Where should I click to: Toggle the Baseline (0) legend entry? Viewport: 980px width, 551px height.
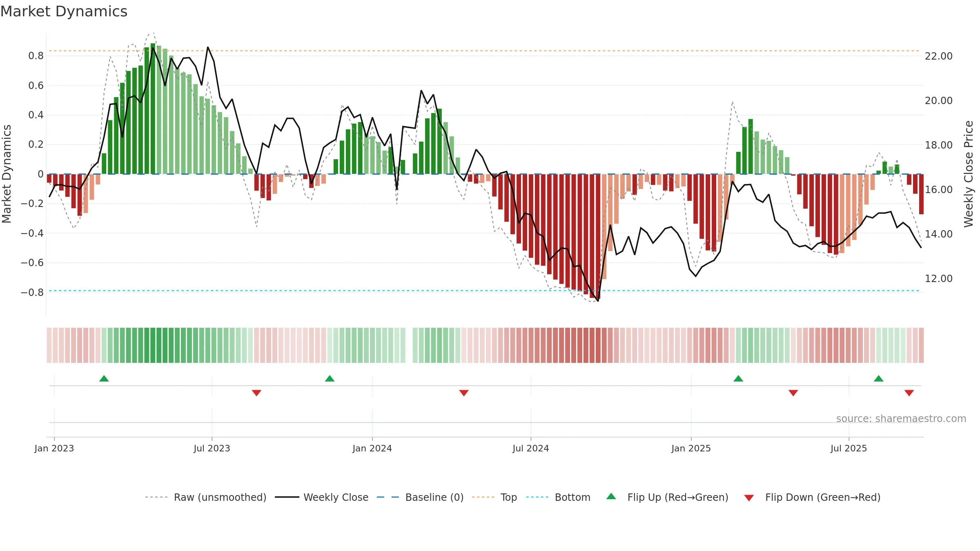tap(420, 497)
